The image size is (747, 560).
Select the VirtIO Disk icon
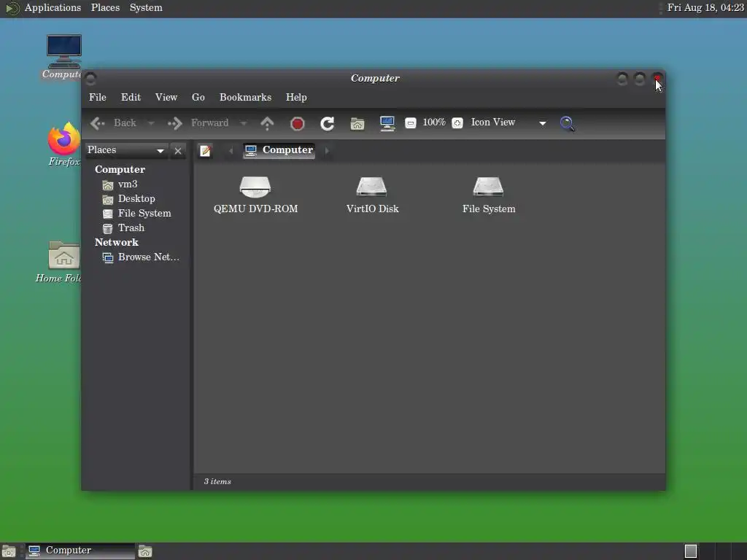(x=372, y=194)
